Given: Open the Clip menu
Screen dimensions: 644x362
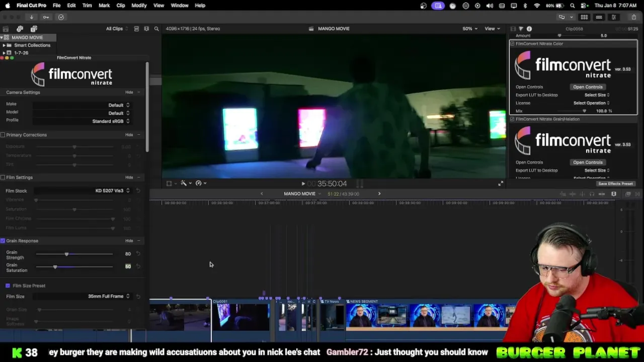Looking at the screenshot, I should point(121,6).
